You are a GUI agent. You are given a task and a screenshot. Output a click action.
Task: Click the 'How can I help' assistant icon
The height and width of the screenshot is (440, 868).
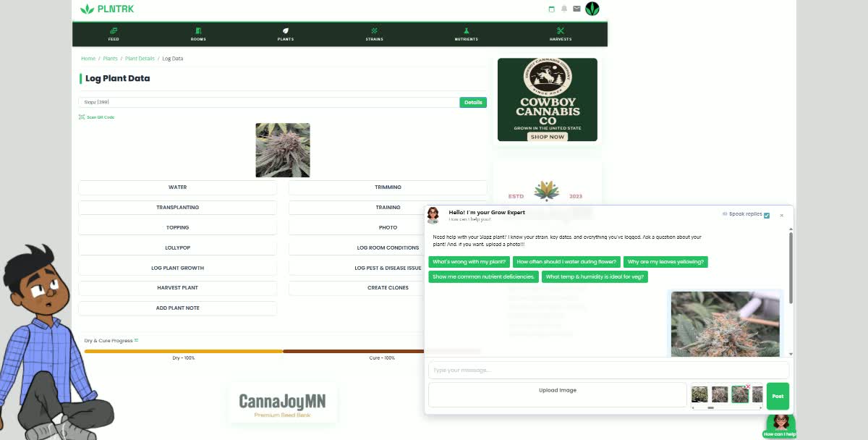coord(780,423)
